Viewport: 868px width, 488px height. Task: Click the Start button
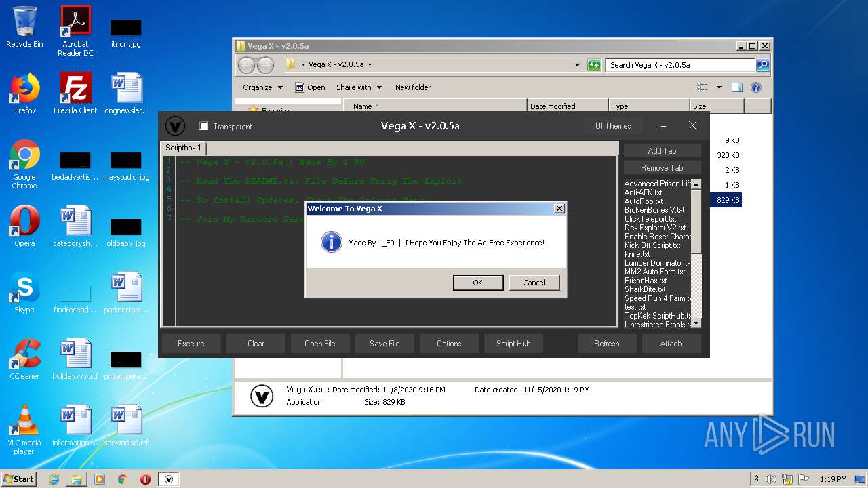[19, 479]
